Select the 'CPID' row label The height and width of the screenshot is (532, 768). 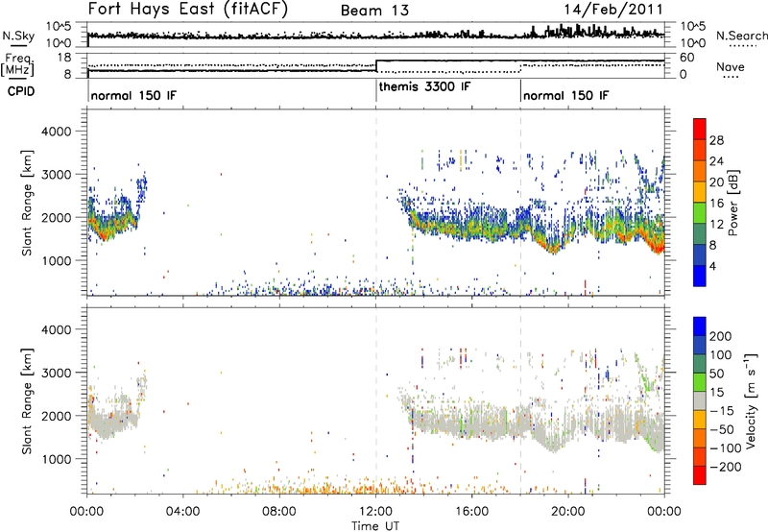click(x=21, y=91)
